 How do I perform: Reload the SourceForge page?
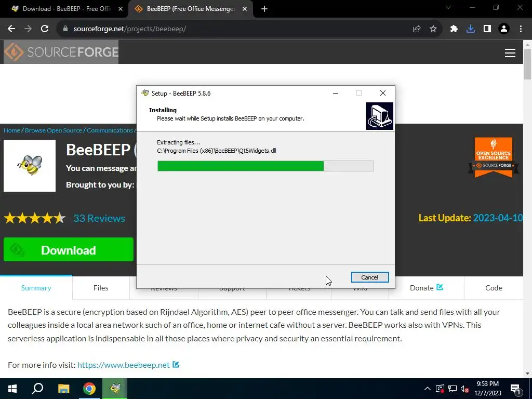click(x=45, y=29)
